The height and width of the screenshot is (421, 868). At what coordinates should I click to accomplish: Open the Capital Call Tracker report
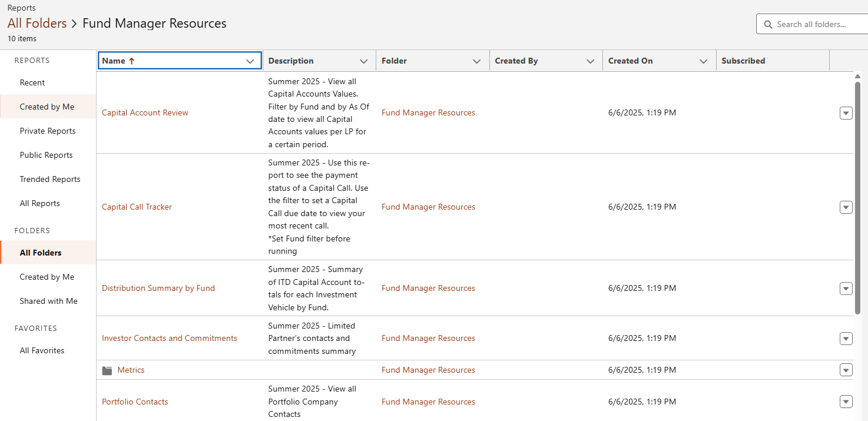(137, 207)
